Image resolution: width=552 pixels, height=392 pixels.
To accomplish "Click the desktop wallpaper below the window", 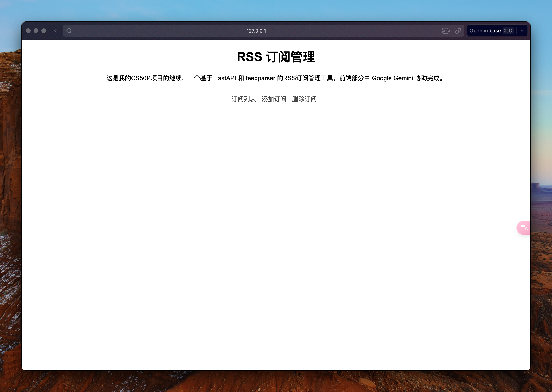I will [276, 382].
